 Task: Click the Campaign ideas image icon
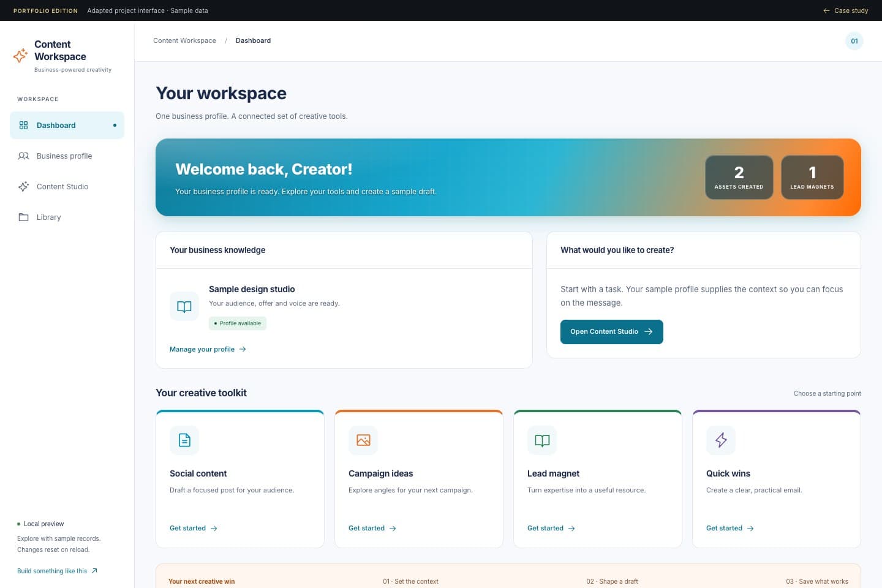pos(363,440)
